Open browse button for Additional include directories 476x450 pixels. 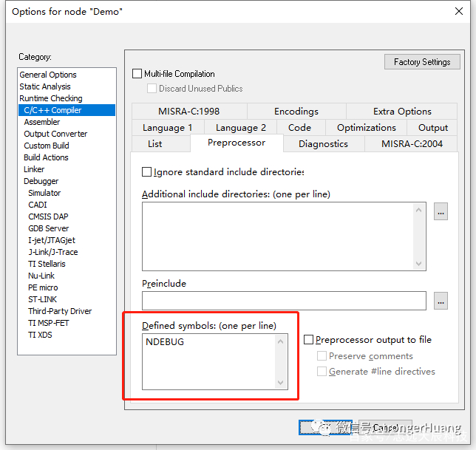[x=441, y=211]
